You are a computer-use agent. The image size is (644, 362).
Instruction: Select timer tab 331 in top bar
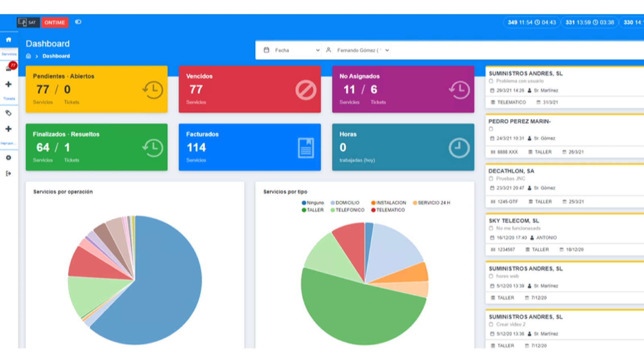(589, 23)
